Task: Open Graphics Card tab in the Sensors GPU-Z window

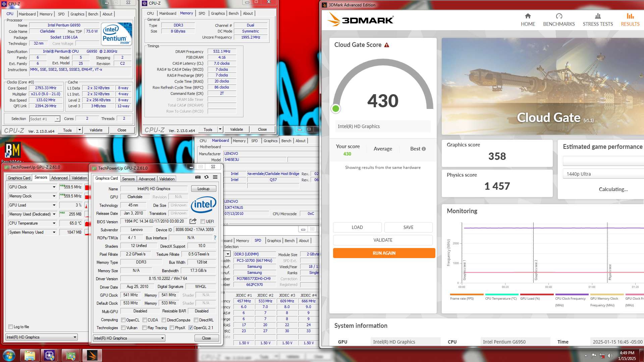Action: tap(19, 178)
